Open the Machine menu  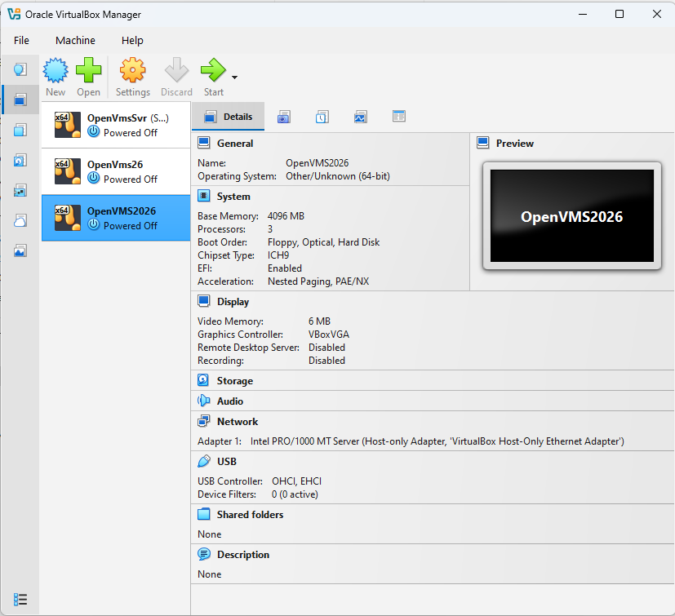click(75, 41)
